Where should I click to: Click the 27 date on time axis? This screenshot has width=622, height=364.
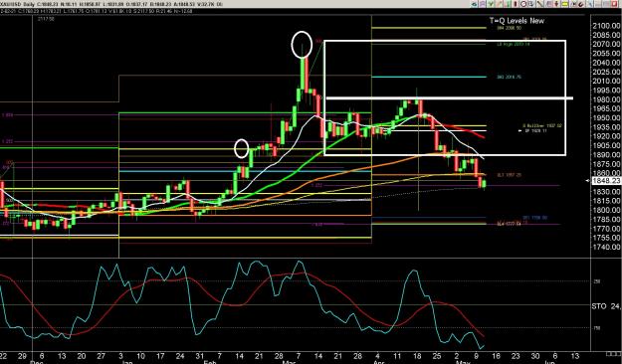tap(101, 356)
